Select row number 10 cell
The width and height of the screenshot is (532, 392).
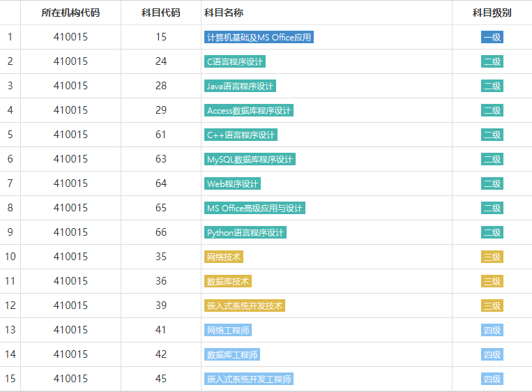10,257
